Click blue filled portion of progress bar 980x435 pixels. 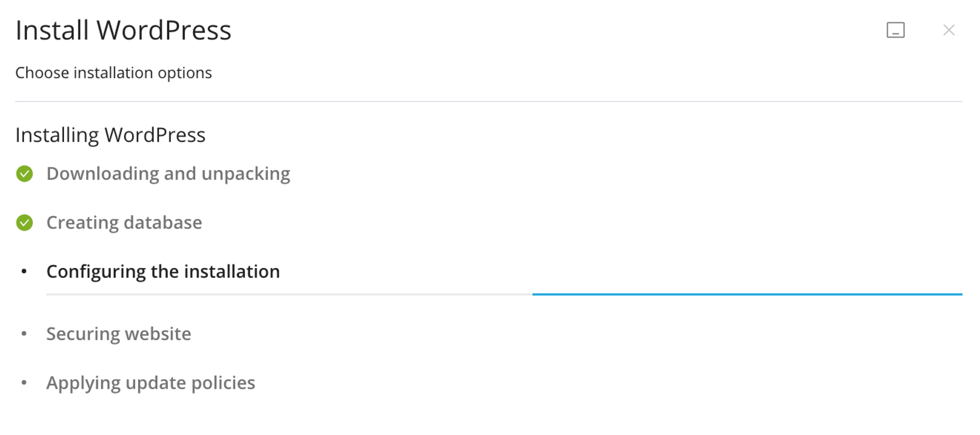tap(747, 294)
